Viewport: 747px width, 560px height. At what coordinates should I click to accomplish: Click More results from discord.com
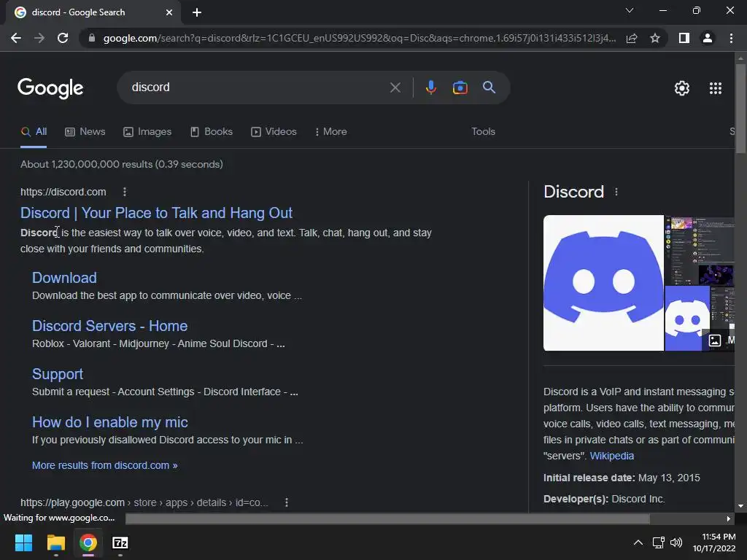pos(104,465)
